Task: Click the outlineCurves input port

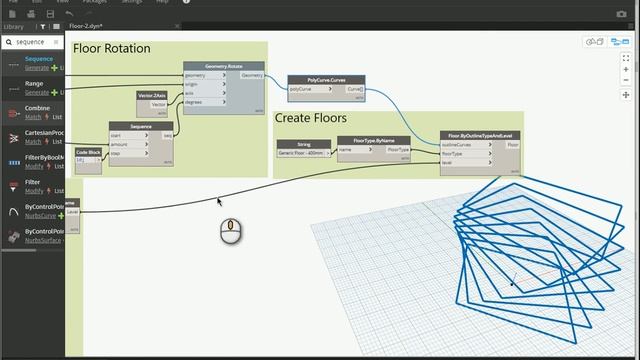Action: 466,144
